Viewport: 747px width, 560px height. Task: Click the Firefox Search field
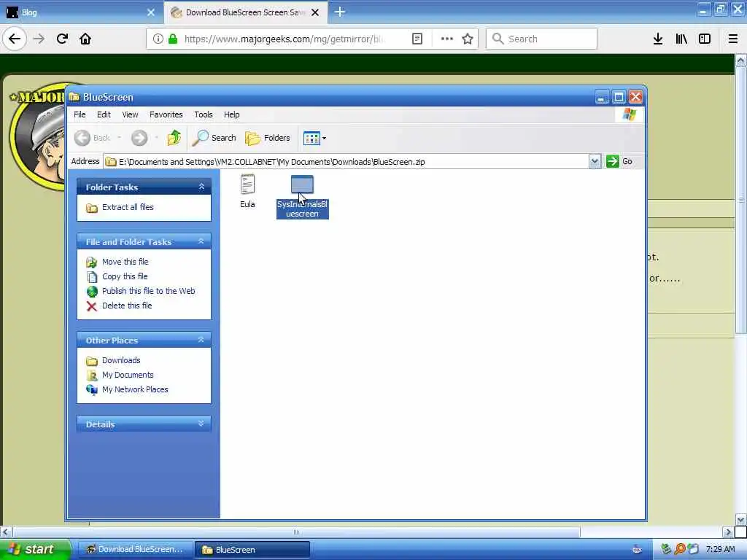pyautogui.click(x=542, y=39)
